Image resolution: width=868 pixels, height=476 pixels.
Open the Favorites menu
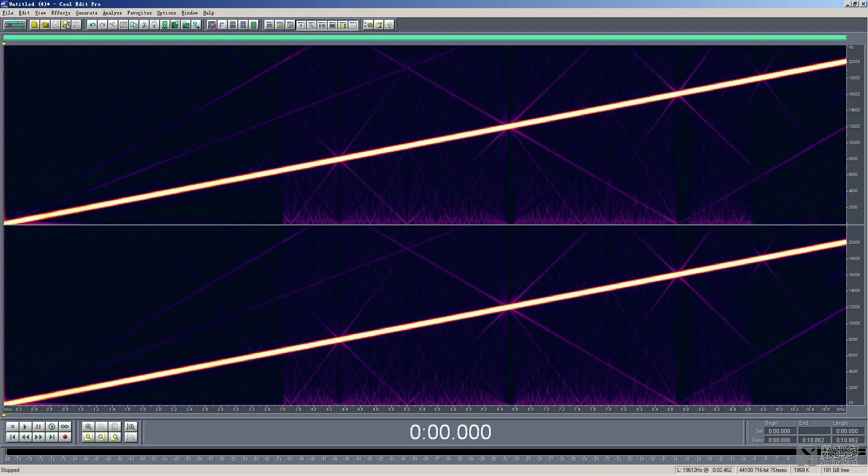139,13
